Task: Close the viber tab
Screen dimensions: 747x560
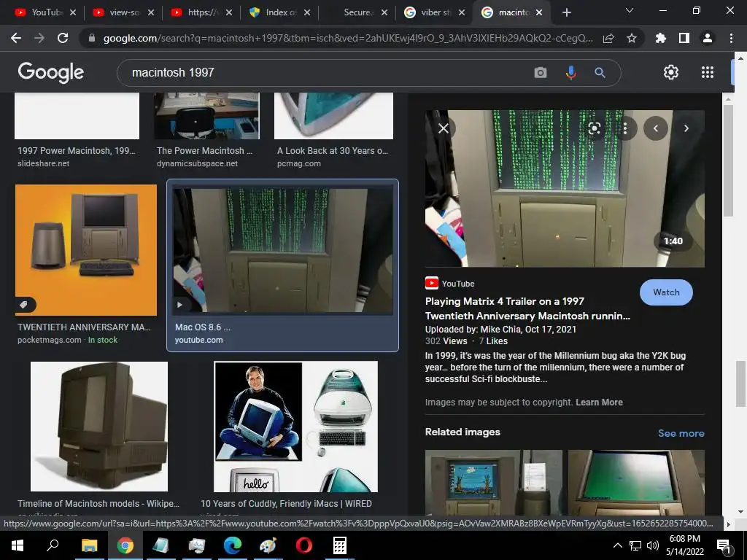Action: [x=462, y=13]
